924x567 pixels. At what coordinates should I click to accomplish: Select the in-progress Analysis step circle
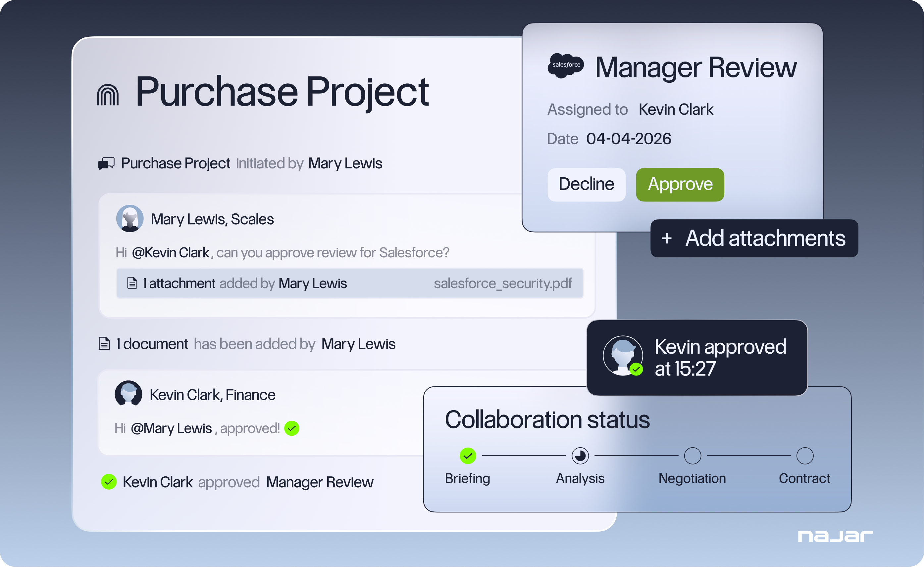click(x=580, y=456)
